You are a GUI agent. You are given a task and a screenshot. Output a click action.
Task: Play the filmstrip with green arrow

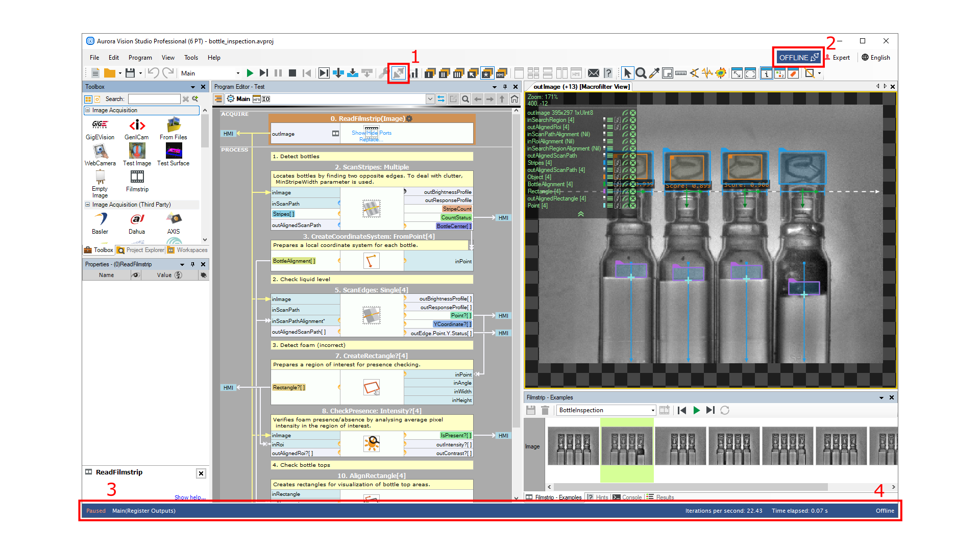tap(696, 410)
